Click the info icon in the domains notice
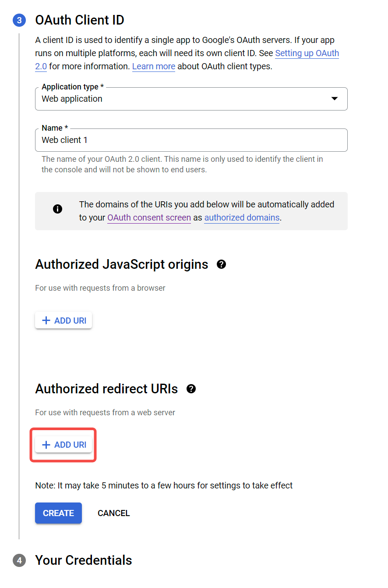This screenshot has height=588, width=388. pyautogui.click(x=57, y=209)
